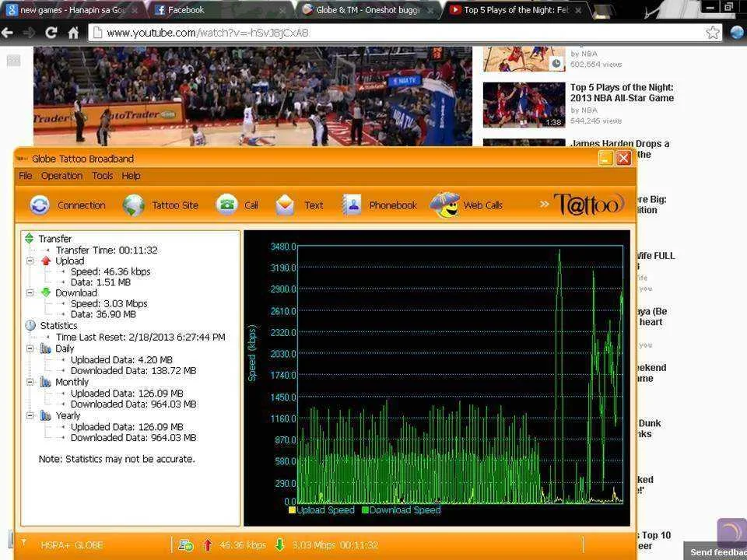747x560 pixels.
Task: Click the Call phone icon
Action: [x=226, y=205]
